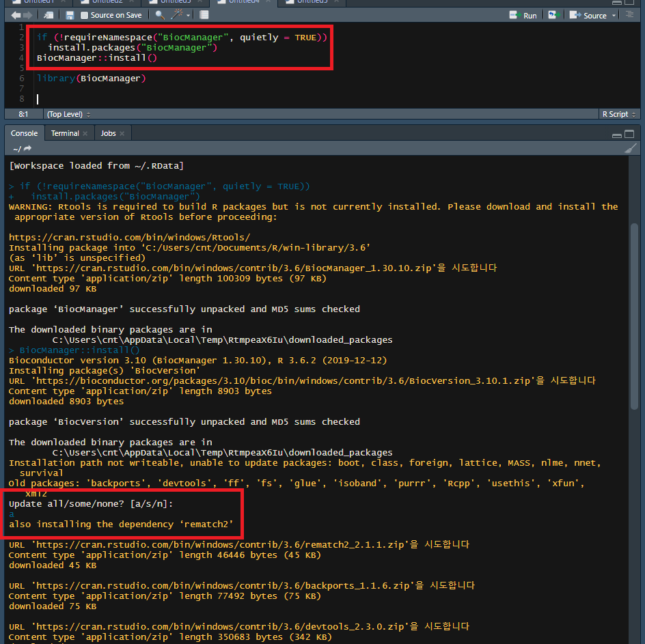This screenshot has height=644, width=645.
Task: Minimize the console pane
Action: [x=616, y=135]
